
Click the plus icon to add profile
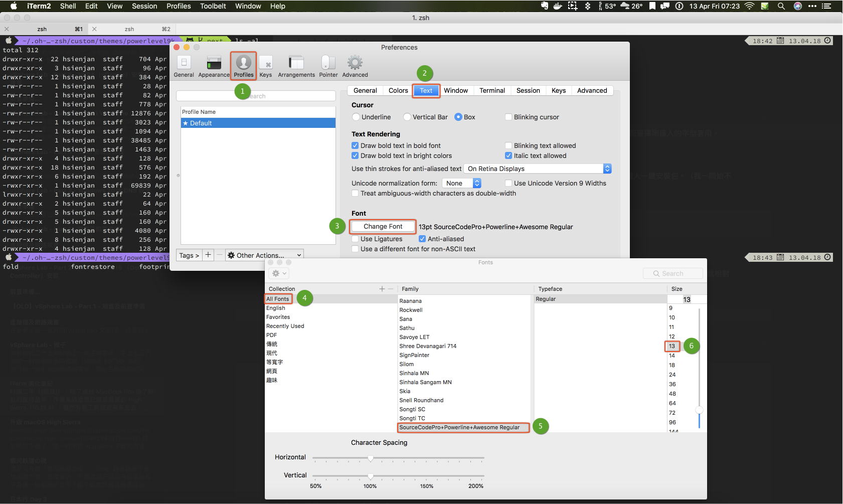(208, 255)
